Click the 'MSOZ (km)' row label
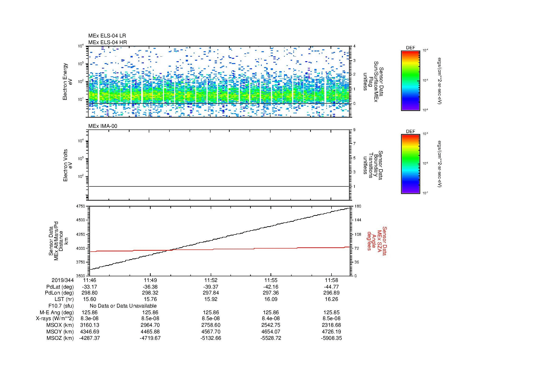 [60, 338]
